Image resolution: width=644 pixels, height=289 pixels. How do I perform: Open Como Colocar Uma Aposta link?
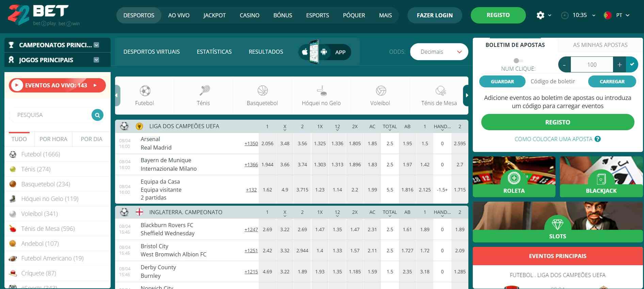[x=553, y=139]
